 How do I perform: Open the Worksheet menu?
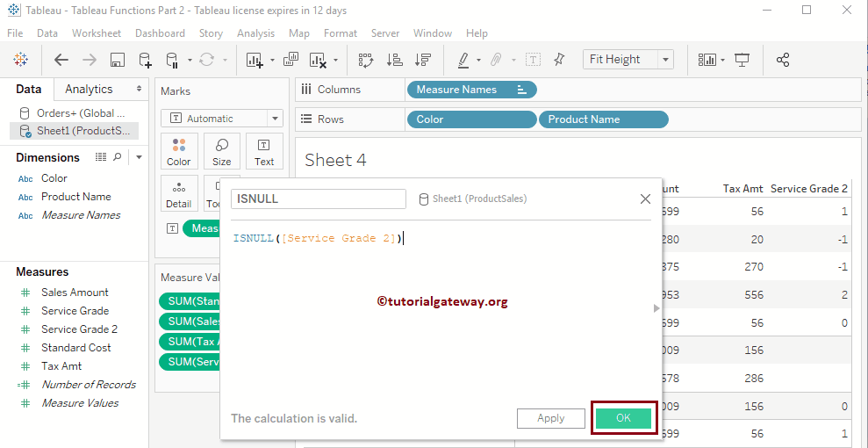(x=97, y=33)
